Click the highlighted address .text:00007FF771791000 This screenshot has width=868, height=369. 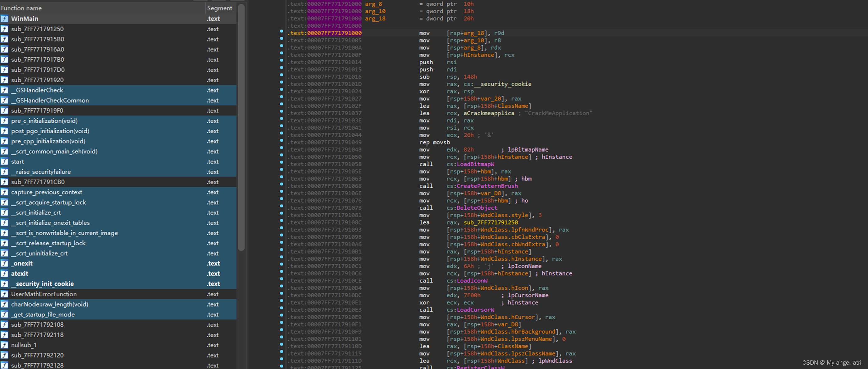coord(324,33)
